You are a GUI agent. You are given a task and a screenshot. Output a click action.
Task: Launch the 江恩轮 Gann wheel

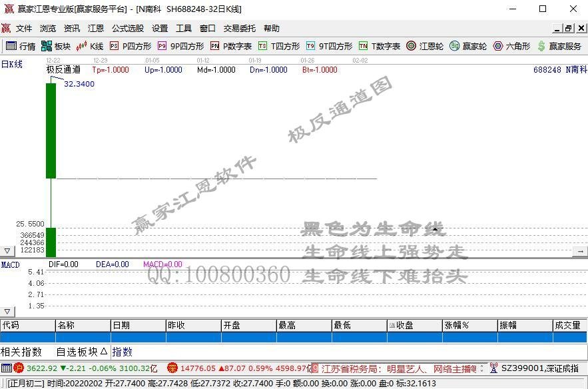425,46
